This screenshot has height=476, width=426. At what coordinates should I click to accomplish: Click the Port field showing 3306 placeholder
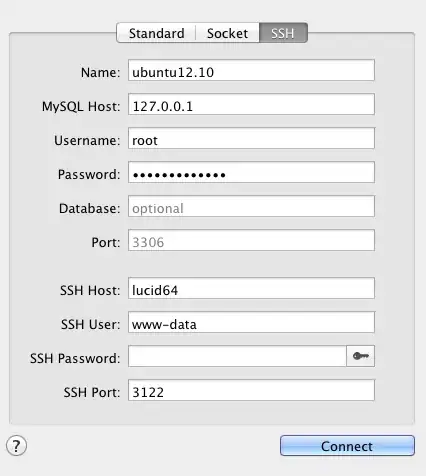coord(251,240)
